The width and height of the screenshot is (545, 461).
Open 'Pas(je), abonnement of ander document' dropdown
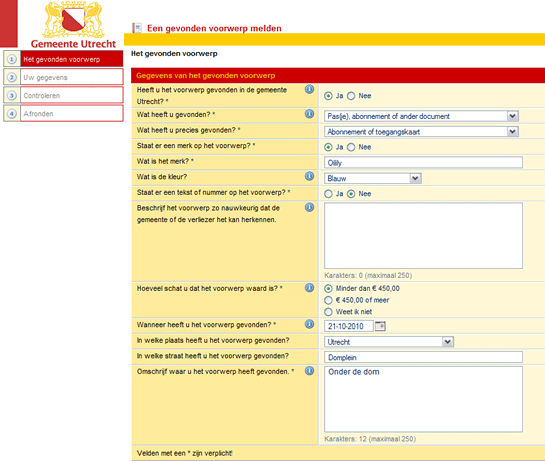421,116
